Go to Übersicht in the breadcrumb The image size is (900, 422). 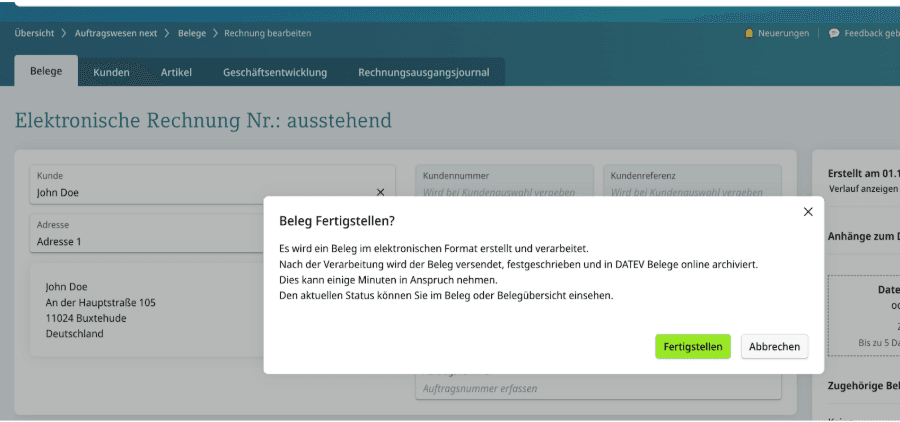34,33
